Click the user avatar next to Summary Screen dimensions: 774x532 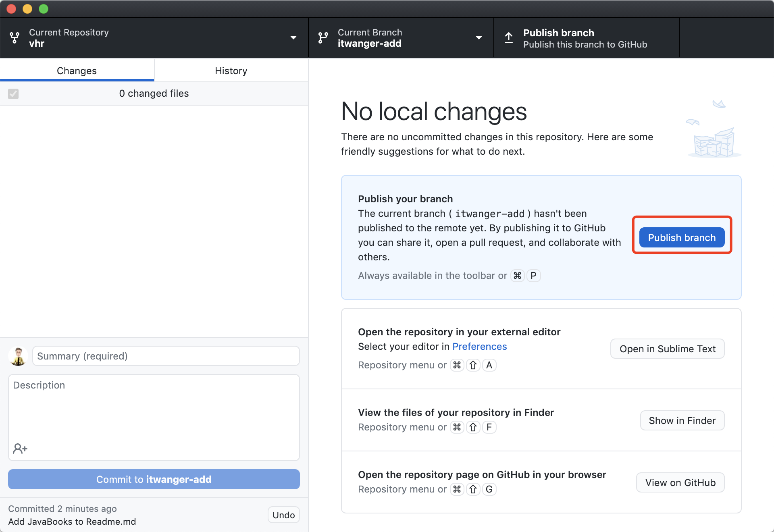(18, 356)
